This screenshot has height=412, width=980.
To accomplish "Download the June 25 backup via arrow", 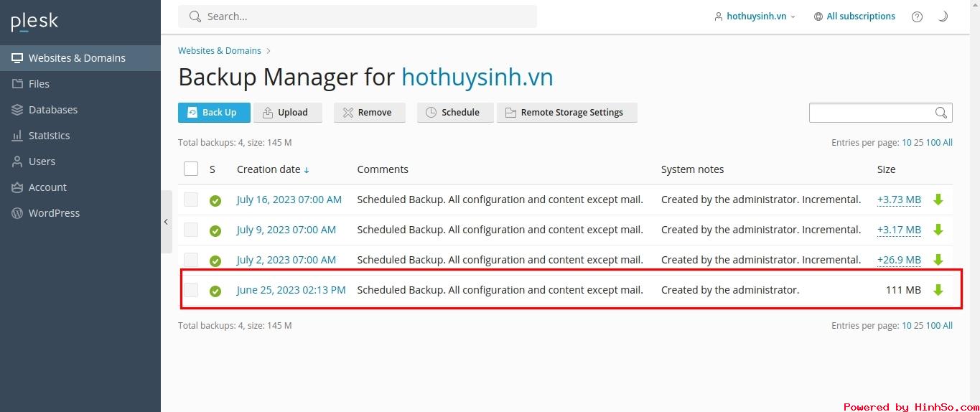I will pos(938,290).
